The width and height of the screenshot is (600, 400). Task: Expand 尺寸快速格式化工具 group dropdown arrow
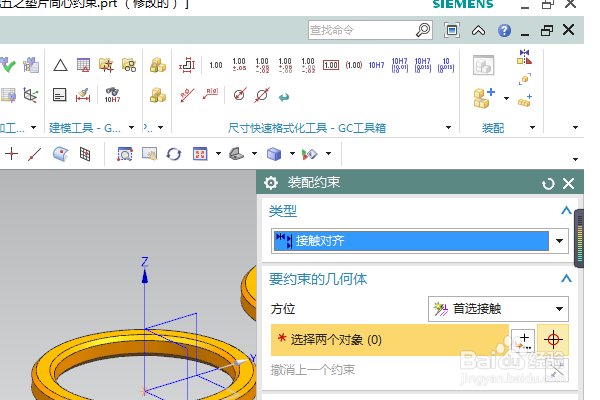[x=448, y=127]
